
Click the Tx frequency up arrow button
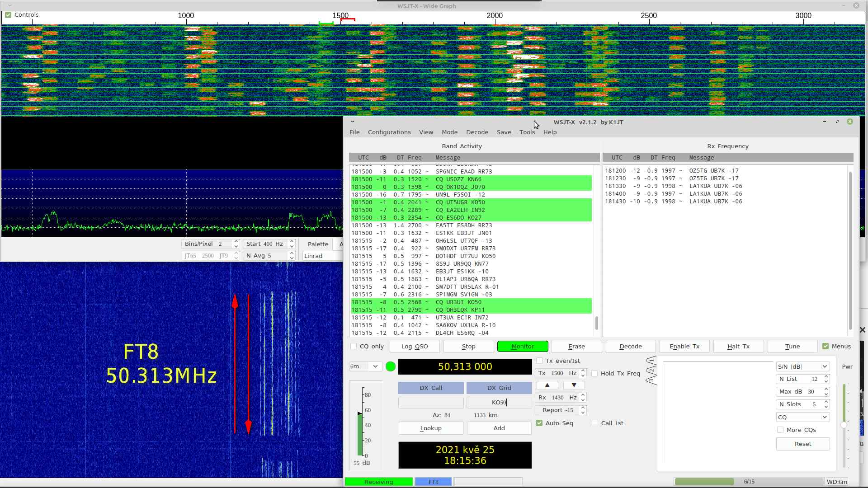[547, 385]
